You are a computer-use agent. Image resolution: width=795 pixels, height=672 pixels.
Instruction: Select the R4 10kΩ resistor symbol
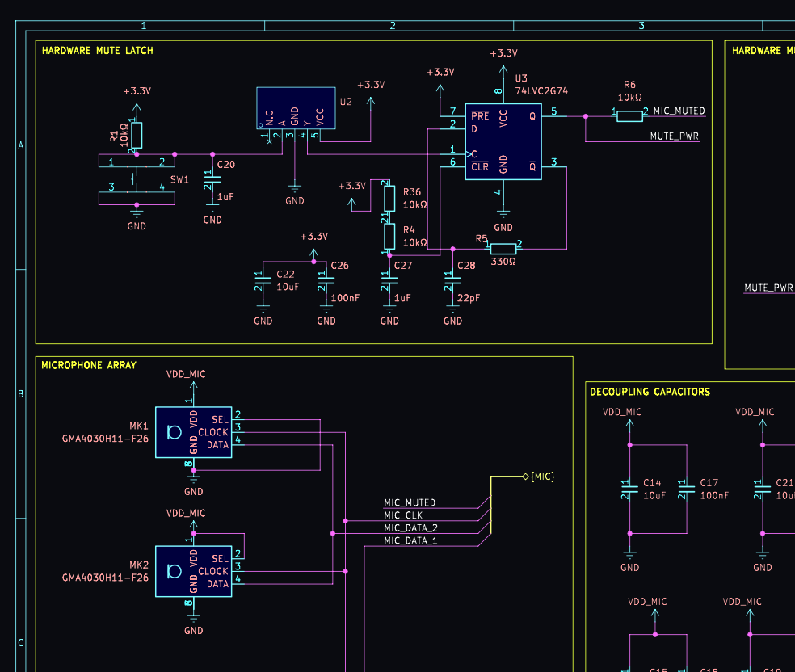click(x=389, y=236)
